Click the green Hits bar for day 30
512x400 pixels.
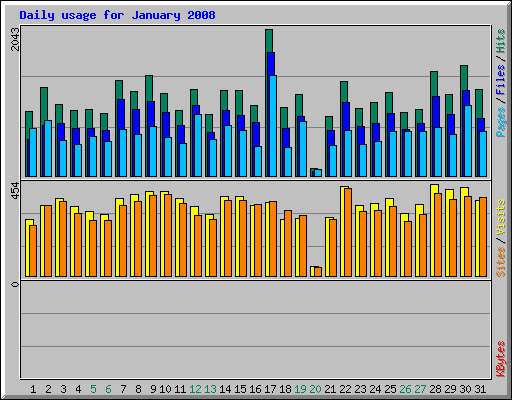coord(464,77)
